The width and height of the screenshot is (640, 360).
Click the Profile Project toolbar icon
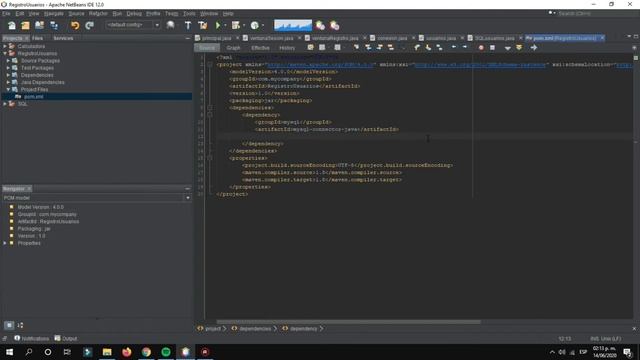pos(255,25)
